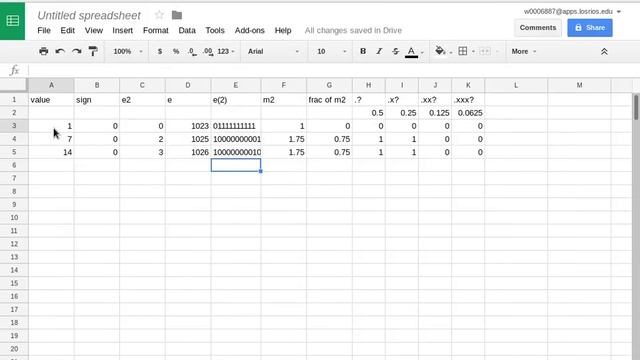Increase decimal places
The width and height of the screenshot is (640, 360).
[208, 51]
